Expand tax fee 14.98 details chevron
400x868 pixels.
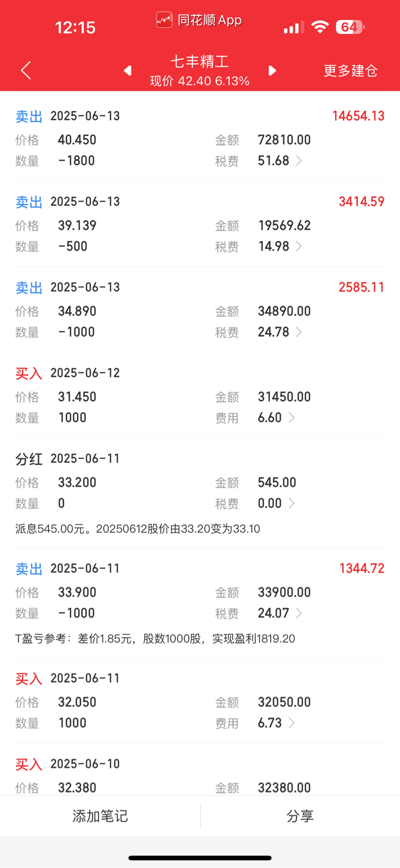pyautogui.click(x=299, y=246)
